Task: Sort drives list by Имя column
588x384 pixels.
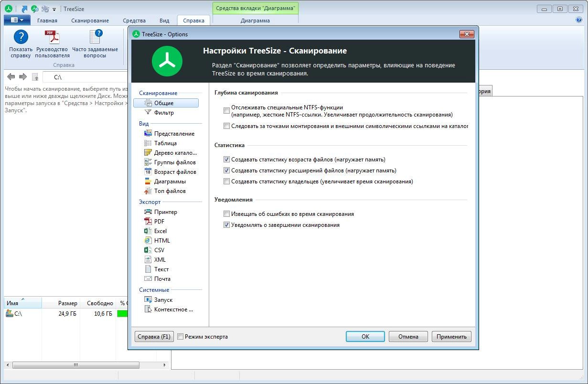Action: 22,303
